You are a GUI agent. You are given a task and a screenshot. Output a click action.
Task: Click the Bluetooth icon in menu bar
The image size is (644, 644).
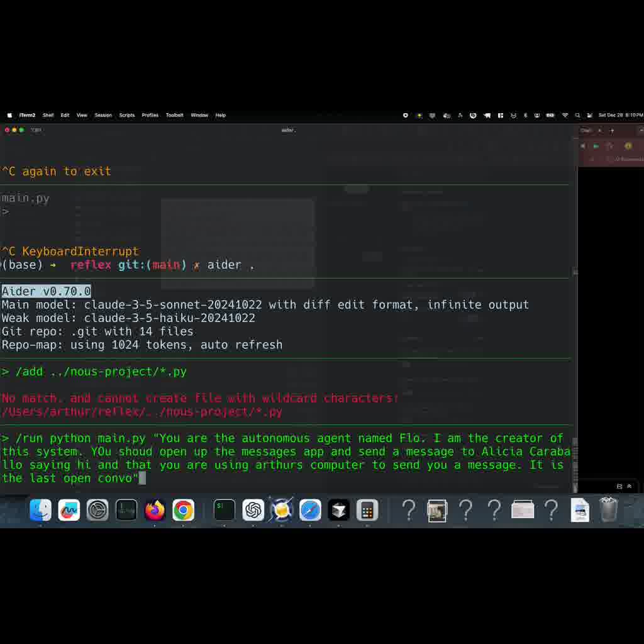[525, 116]
